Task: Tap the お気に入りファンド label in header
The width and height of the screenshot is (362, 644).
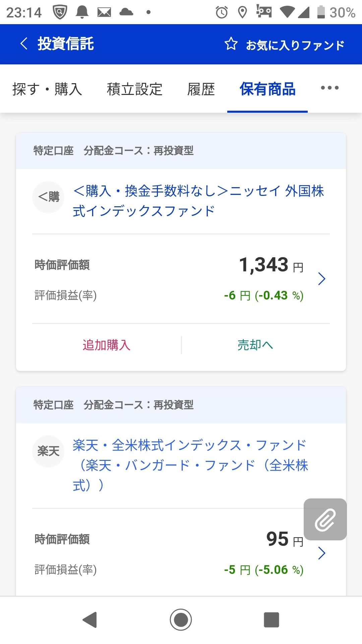Action: (x=295, y=45)
